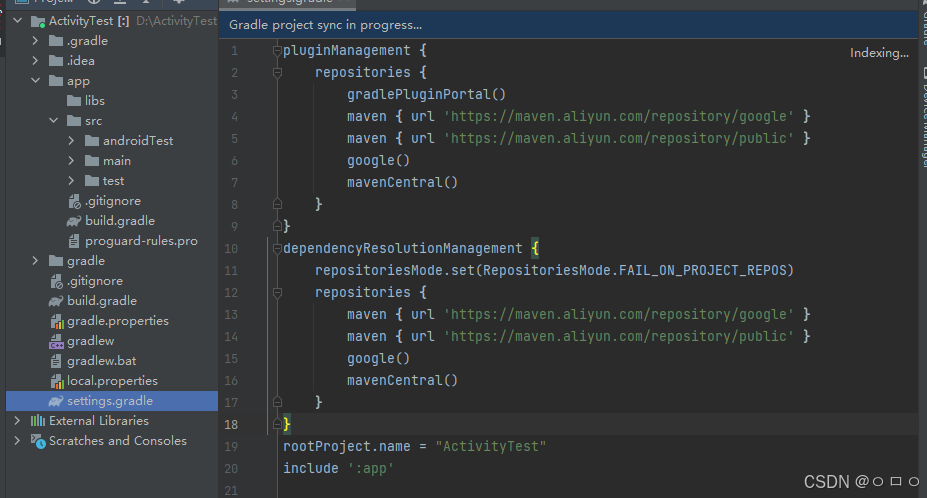Click Gradle elephant icon of root build.gradle
927x498 pixels.
(x=56, y=301)
